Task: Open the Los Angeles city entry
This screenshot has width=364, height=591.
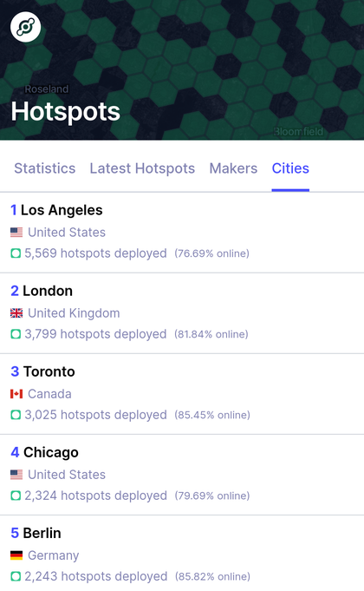Action: coord(182,233)
